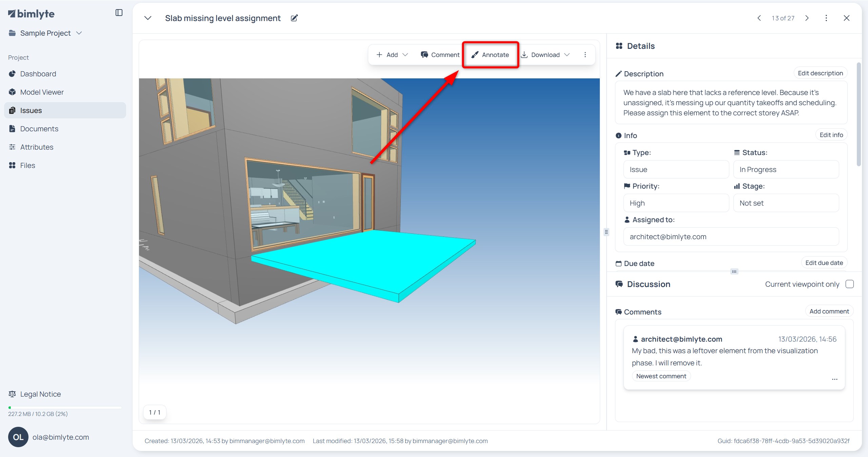The height and width of the screenshot is (457, 868).
Task: Click the Newest comment tag
Action: [x=661, y=376]
